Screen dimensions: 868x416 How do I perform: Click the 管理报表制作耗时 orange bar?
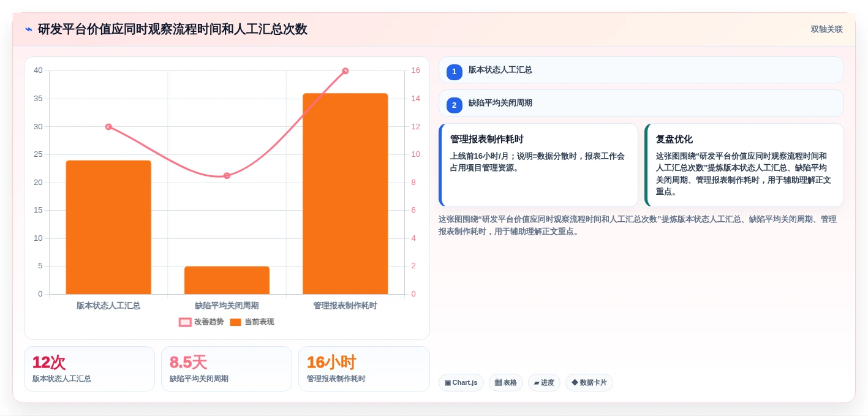click(x=345, y=194)
